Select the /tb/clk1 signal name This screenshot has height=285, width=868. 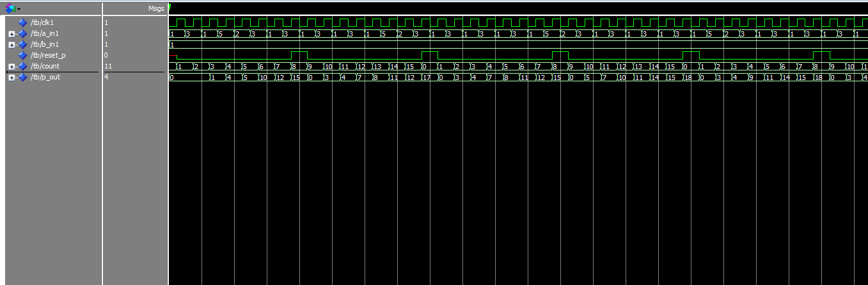click(42, 22)
